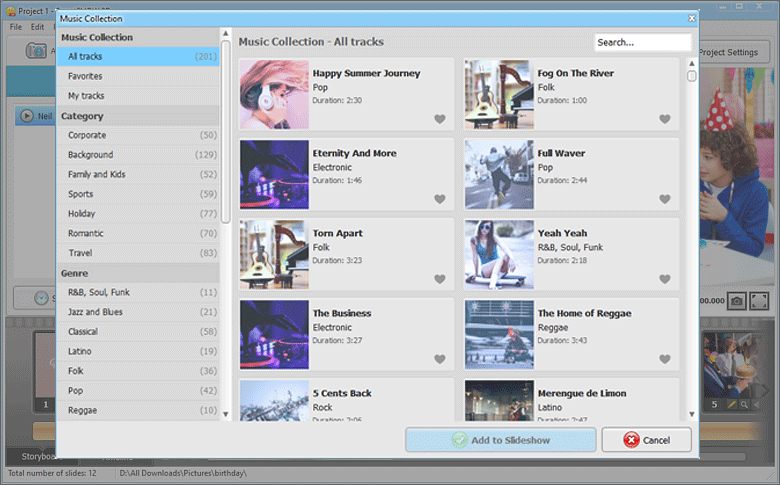Filter by Sports category
780x485 pixels.
click(138, 194)
